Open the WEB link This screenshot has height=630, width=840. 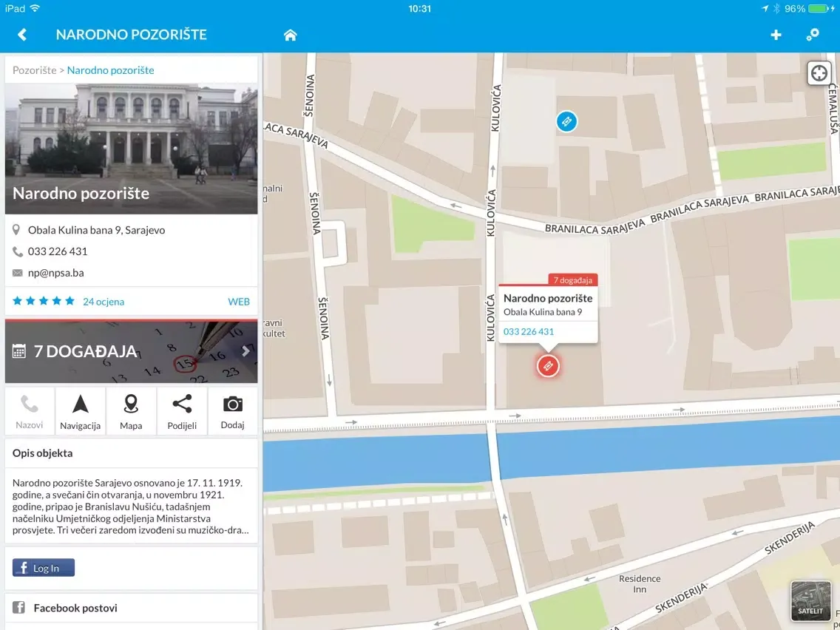tap(239, 302)
